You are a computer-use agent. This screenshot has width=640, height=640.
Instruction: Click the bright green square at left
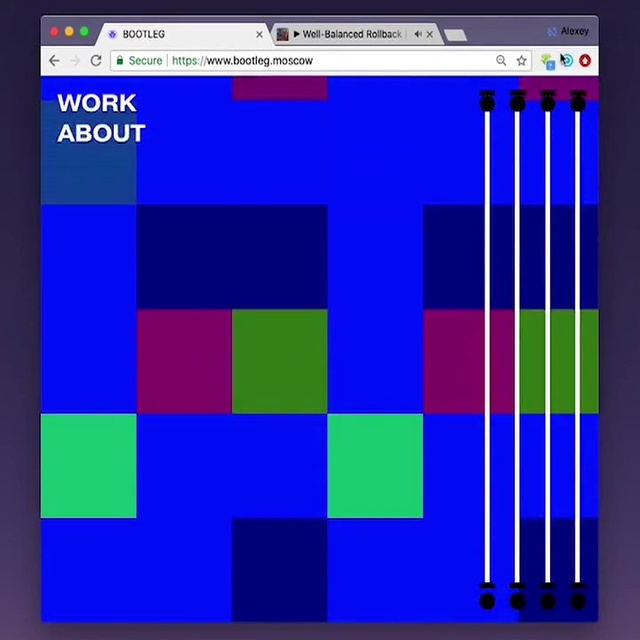click(x=88, y=466)
